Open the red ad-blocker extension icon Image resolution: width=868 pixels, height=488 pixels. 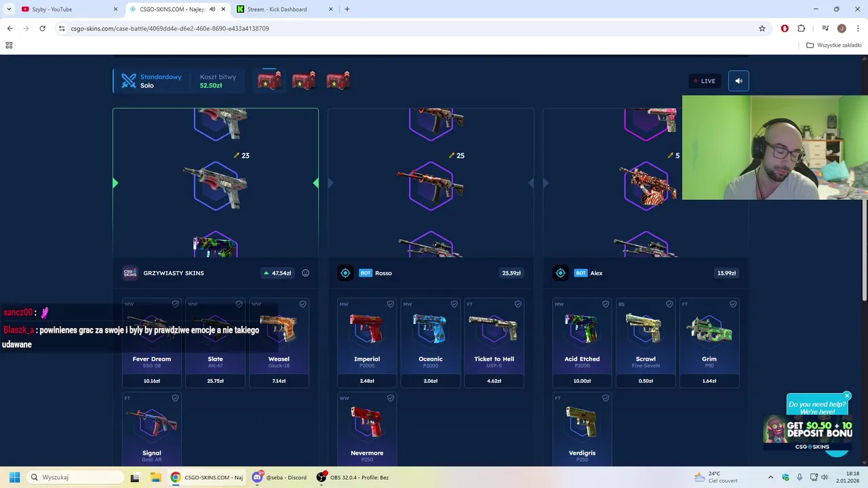[785, 28]
